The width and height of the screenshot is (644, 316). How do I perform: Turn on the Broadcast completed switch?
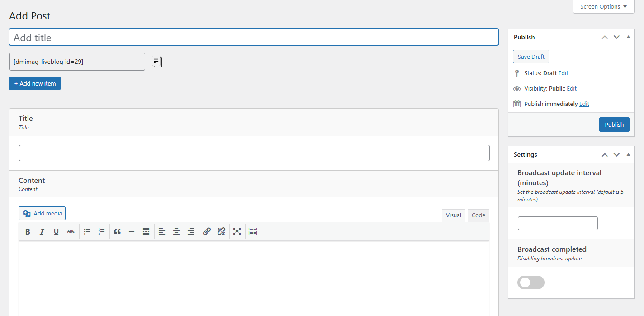coord(531,282)
